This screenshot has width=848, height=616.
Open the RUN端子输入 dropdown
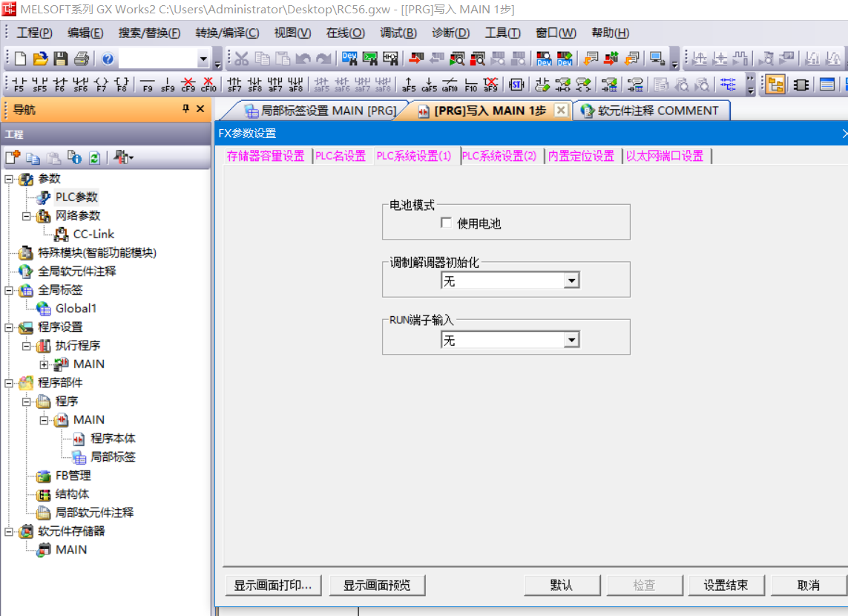[x=571, y=340]
